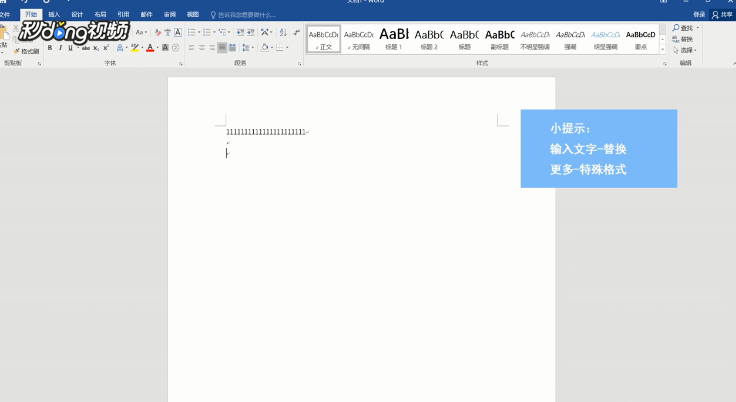Click the text effects icon
Screen dimensions: 736x402
120,47
